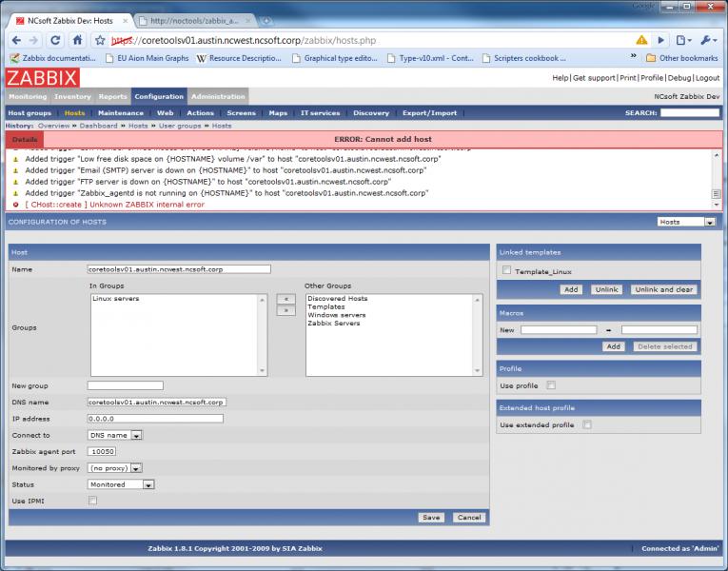Move group right with » button
Screen dimensions: 728x571
(286, 310)
